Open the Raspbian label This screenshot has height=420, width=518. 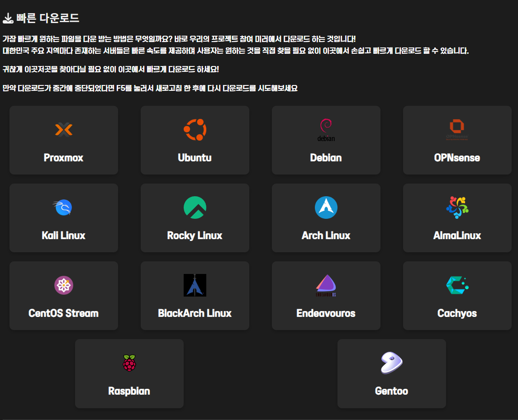click(129, 391)
